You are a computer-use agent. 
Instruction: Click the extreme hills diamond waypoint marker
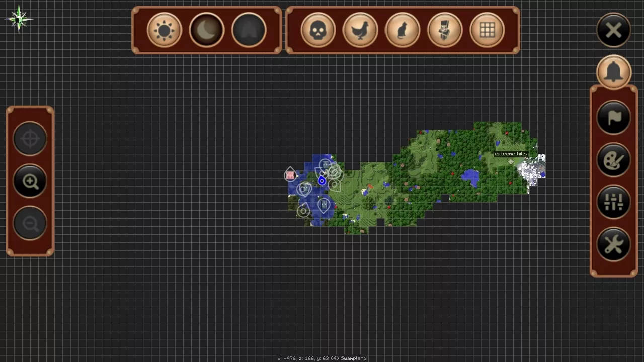click(x=511, y=162)
